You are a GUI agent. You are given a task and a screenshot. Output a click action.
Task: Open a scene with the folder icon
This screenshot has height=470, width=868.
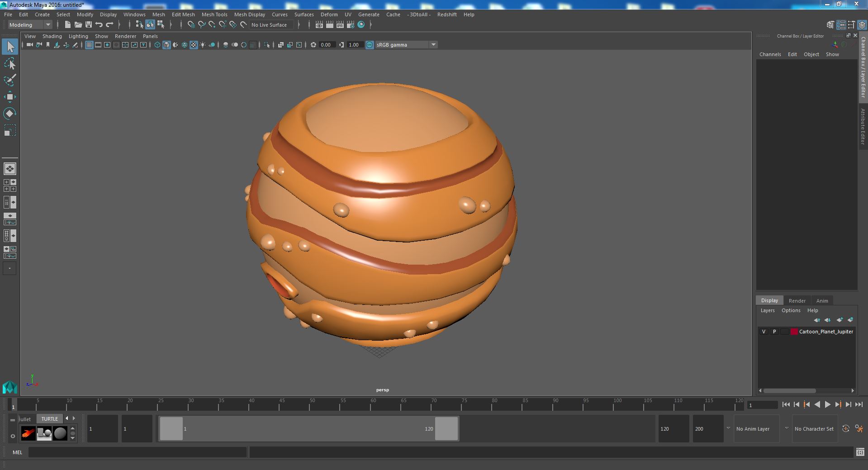point(78,25)
